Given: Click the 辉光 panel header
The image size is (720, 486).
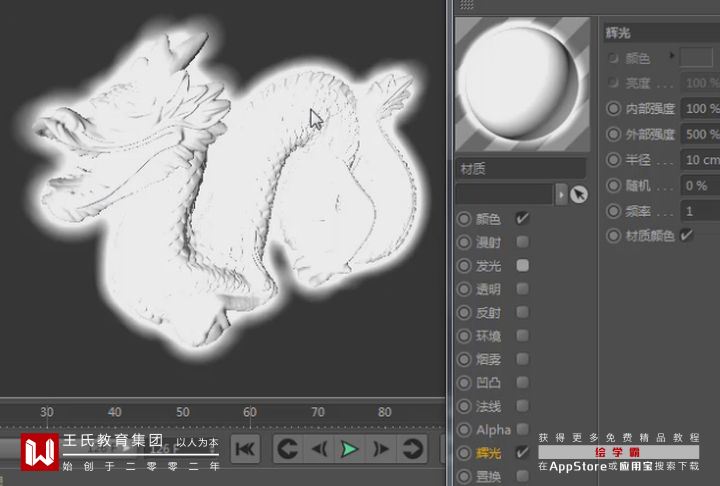Looking at the screenshot, I should coord(661,33).
